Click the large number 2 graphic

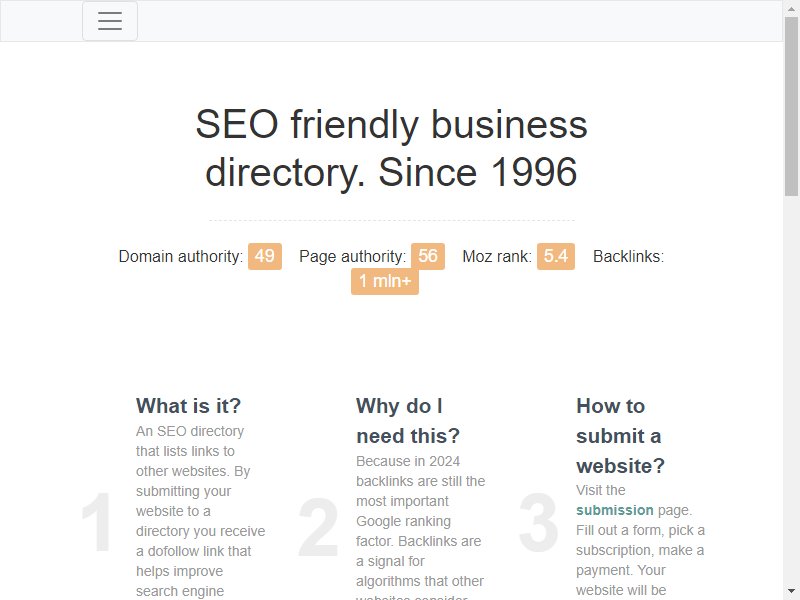click(x=318, y=527)
